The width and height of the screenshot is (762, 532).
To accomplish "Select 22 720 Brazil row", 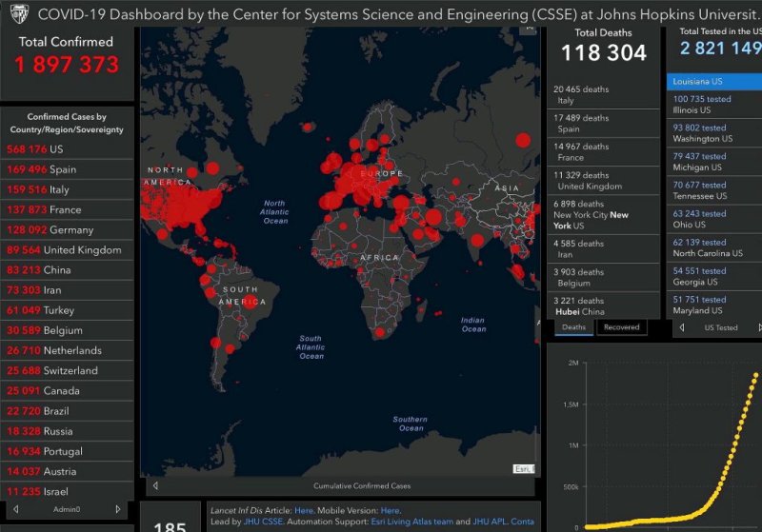I will 67,411.
